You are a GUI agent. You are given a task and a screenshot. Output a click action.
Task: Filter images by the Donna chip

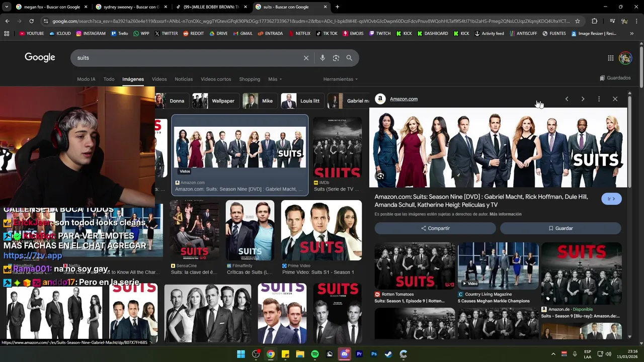pyautogui.click(x=171, y=101)
